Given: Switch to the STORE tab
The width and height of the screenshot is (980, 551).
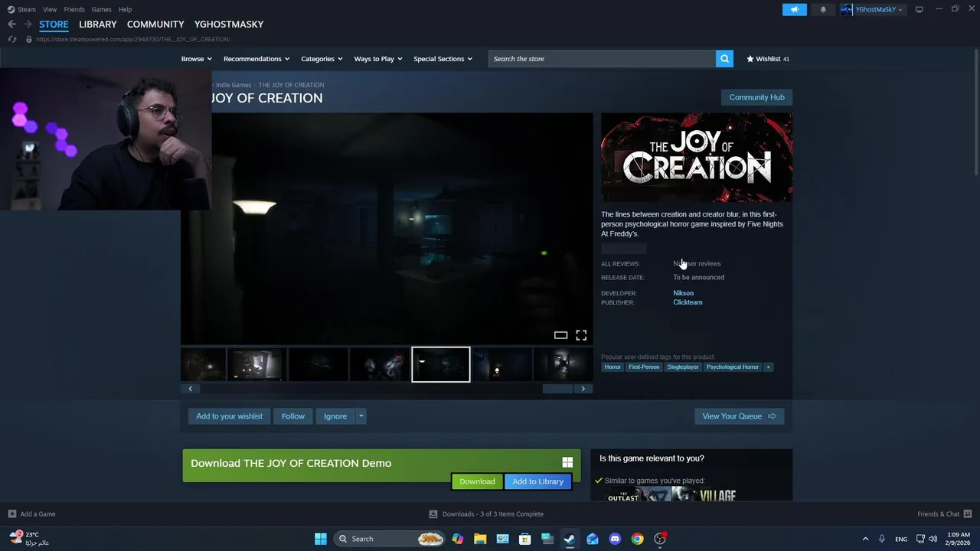Looking at the screenshot, I should [x=54, y=24].
